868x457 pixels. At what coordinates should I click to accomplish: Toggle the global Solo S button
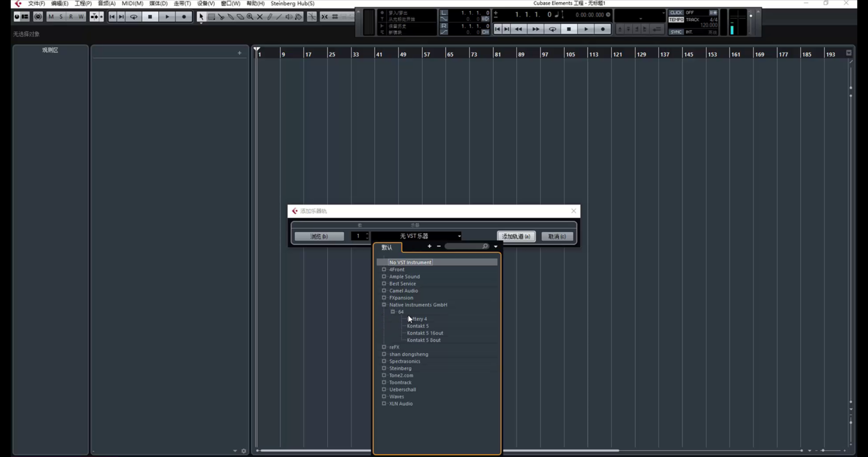[x=61, y=17]
